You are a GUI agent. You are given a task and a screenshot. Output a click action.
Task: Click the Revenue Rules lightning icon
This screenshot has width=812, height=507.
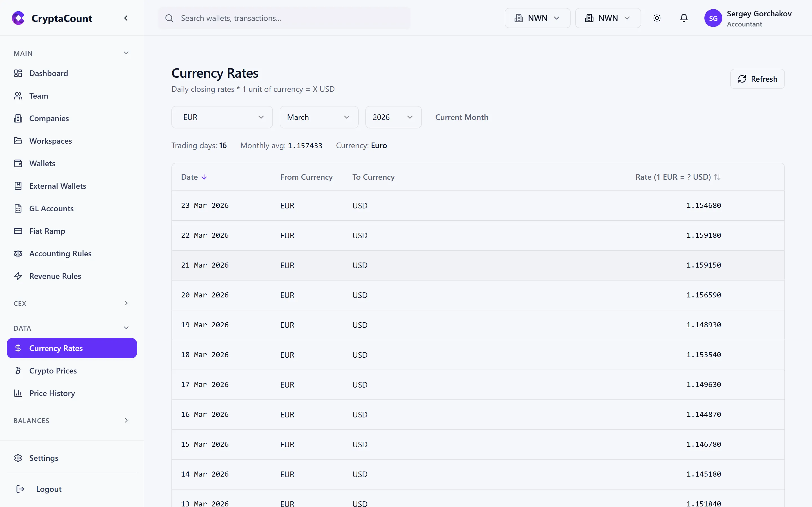pos(18,276)
